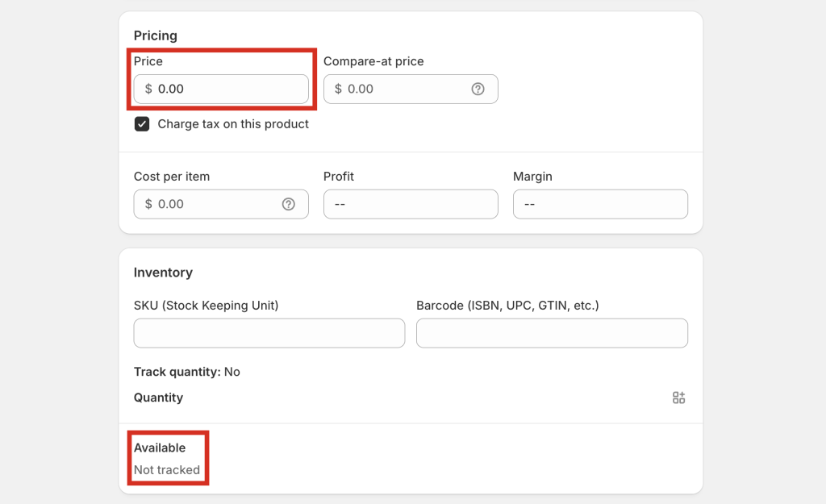The width and height of the screenshot is (826, 504).
Task: Click into the Compare-at price input
Action: point(403,89)
